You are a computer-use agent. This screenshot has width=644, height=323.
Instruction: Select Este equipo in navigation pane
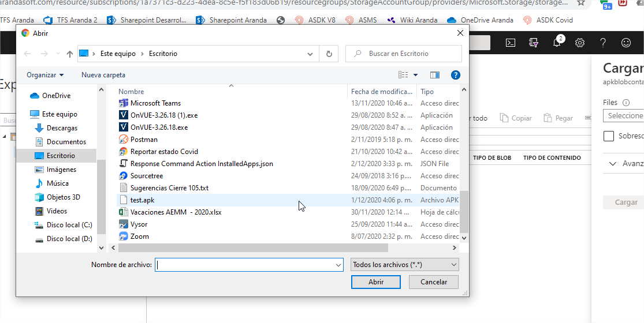pyautogui.click(x=53, y=114)
